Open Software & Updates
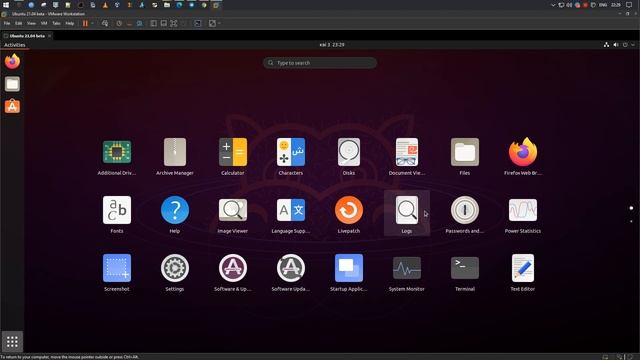The height and width of the screenshot is (360, 640). pos(233,273)
